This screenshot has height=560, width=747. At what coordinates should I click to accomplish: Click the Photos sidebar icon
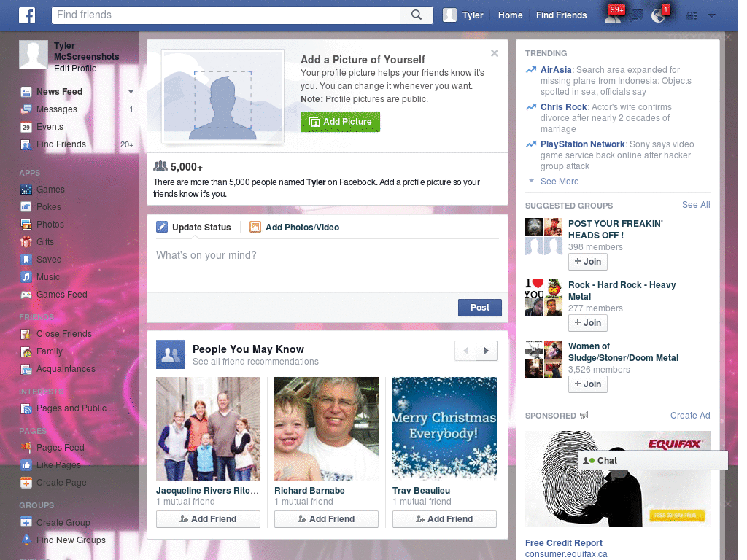pos(26,225)
